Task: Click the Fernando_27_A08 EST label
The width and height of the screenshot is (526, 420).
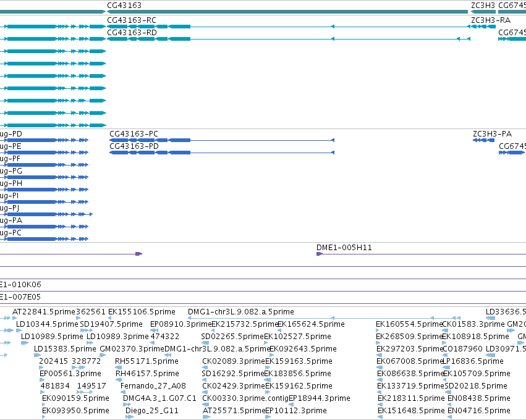Action: 153,386
